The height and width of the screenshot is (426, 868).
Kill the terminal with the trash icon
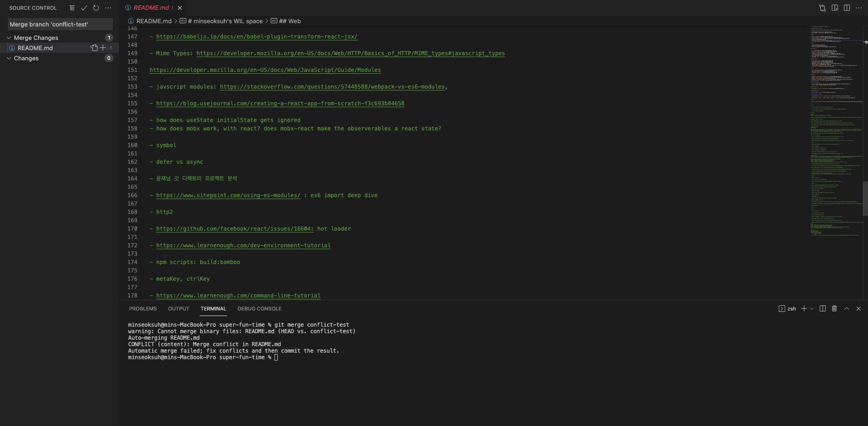834,309
